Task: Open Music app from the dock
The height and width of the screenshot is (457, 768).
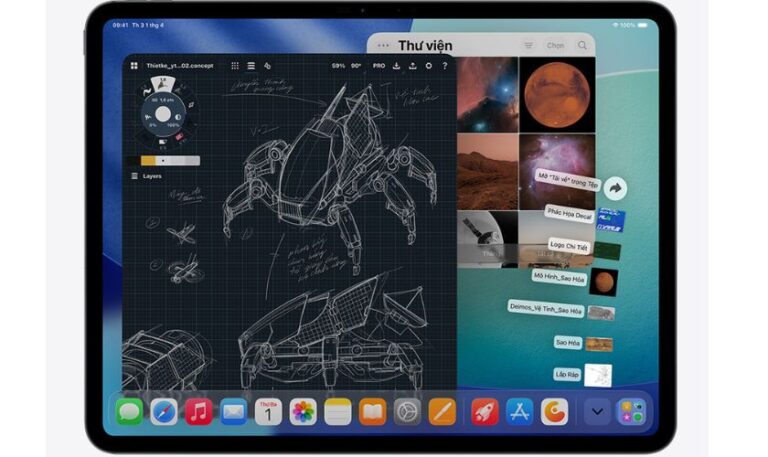Action: point(199,412)
